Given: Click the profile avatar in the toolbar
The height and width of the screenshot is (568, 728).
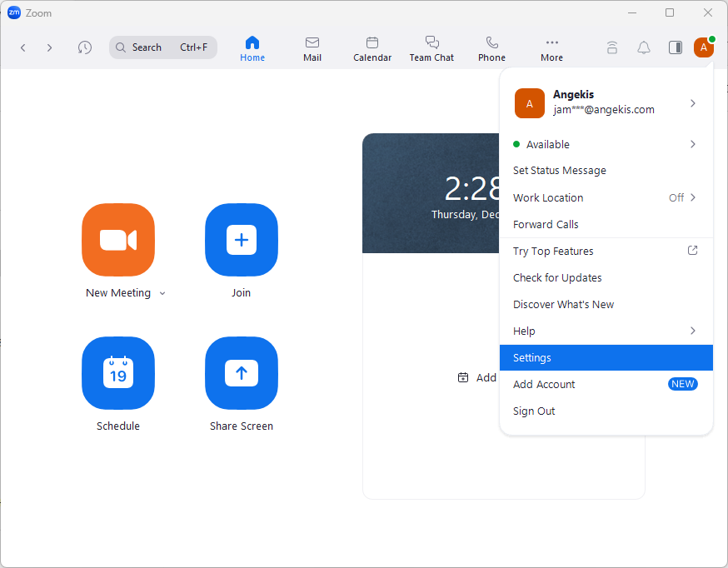Looking at the screenshot, I should (x=704, y=47).
